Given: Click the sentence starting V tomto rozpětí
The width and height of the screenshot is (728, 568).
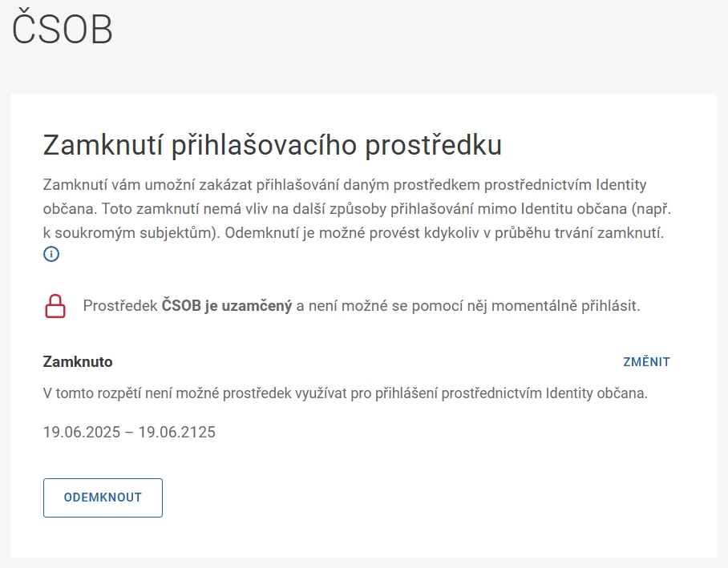Looking at the screenshot, I should tap(345, 393).
